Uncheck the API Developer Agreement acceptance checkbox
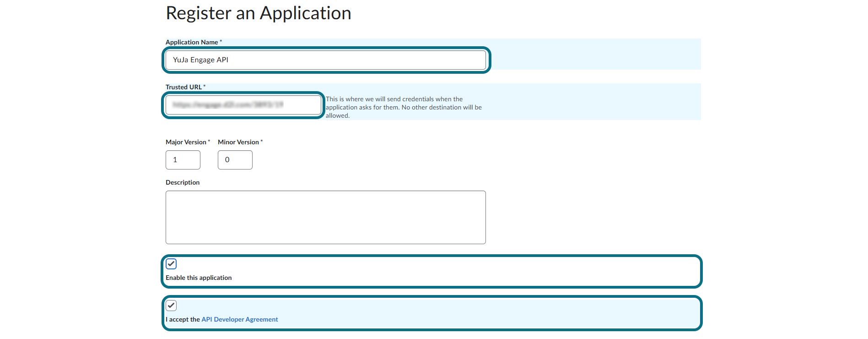The height and width of the screenshot is (339, 868). click(171, 306)
